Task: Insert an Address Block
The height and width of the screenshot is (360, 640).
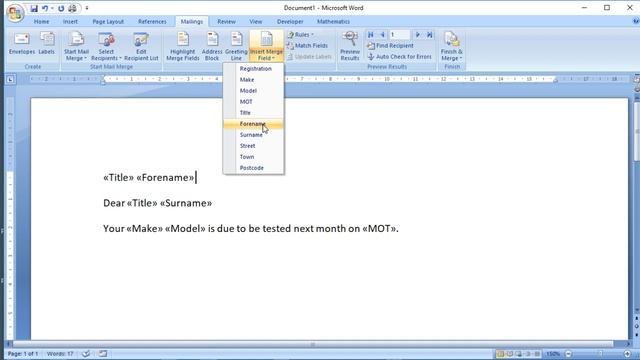Action: pyautogui.click(x=212, y=46)
